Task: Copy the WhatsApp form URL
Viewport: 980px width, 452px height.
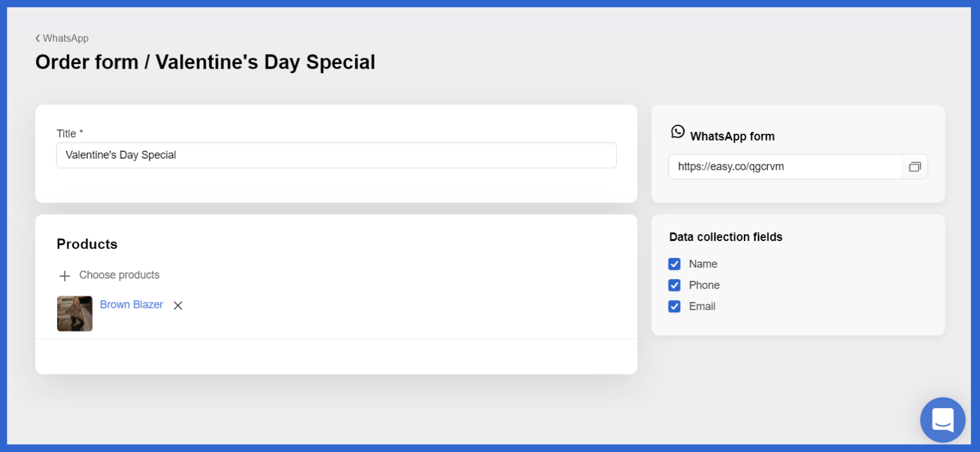Action: coord(915,167)
